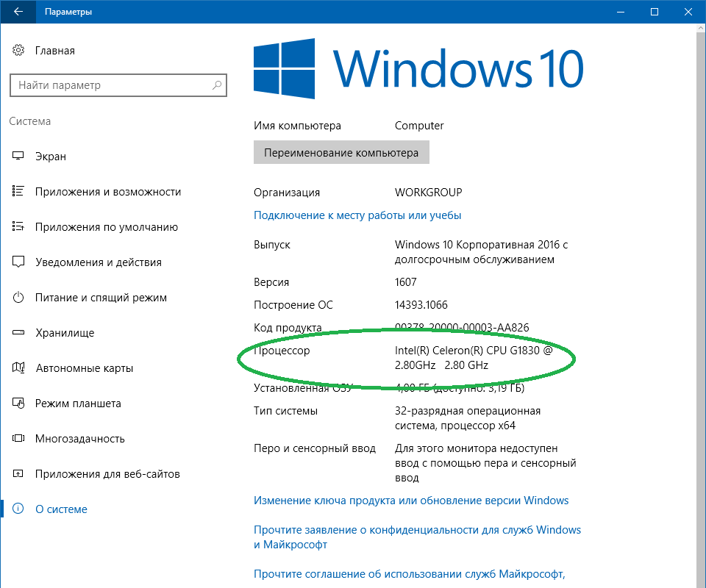
Task: Click the scrollbar up arrow
Action: pos(701,28)
